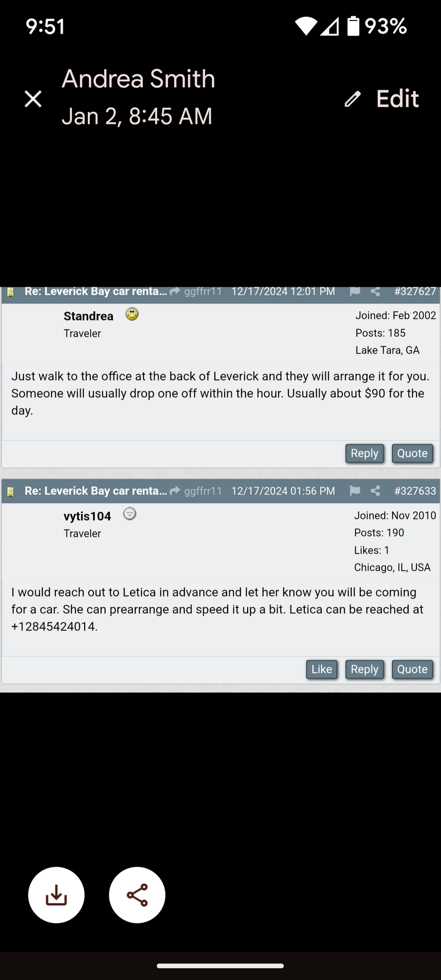Click Like under vytis104's post
Viewport: 441px width, 980px height.
click(x=322, y=669)
